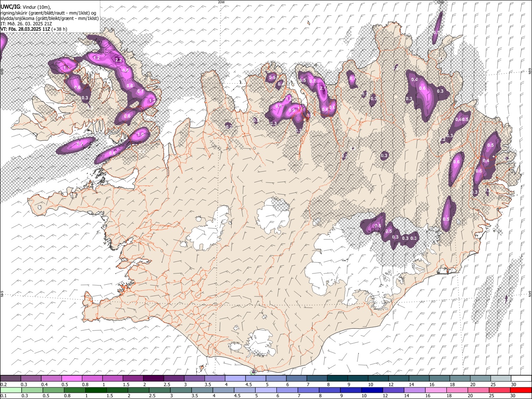Pick lower legend swatch between 0.8 and 1
The width and height of the screenshot is (532, 399).
click(x=75, y=390)
